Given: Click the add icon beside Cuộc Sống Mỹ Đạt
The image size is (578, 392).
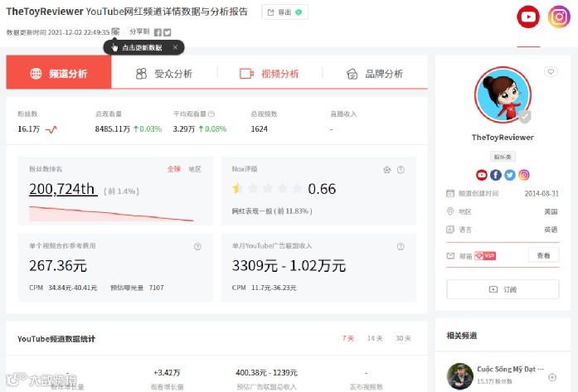Looking at the screenshot, I should 552,377.
